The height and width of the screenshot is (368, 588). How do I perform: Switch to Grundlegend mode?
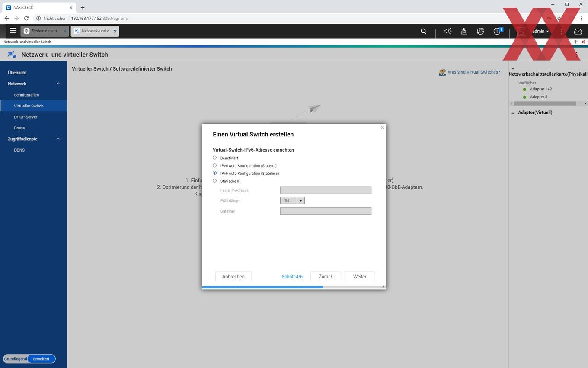(x=16, y=359)
